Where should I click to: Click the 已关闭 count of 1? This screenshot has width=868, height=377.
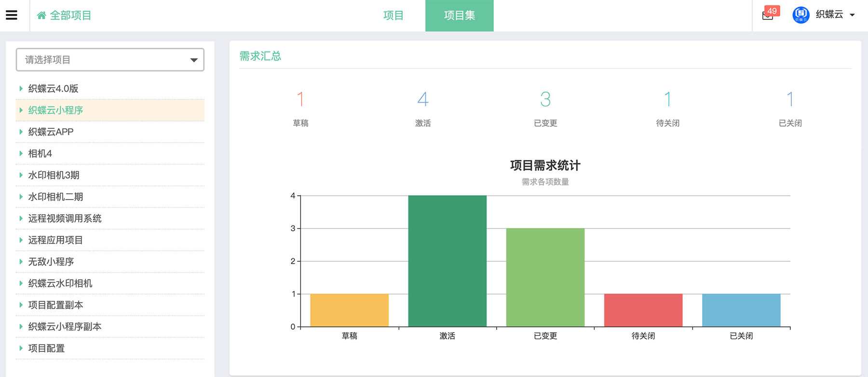pos(790,99)
